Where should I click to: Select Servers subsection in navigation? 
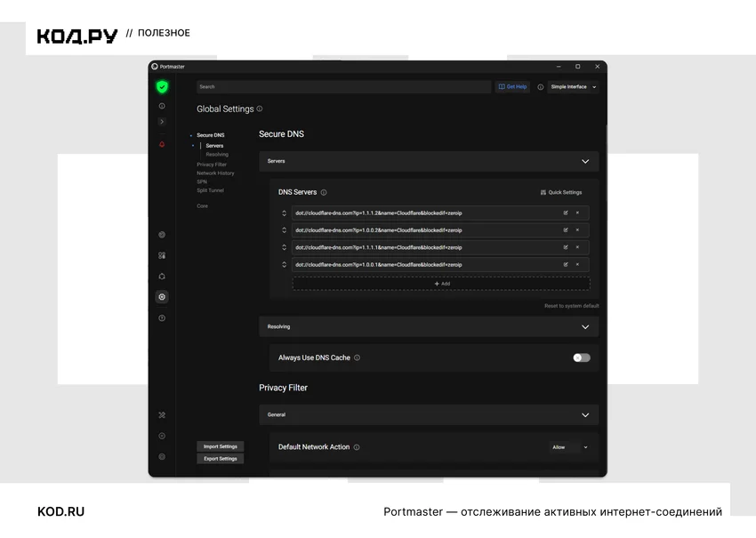tap(214, 146)
